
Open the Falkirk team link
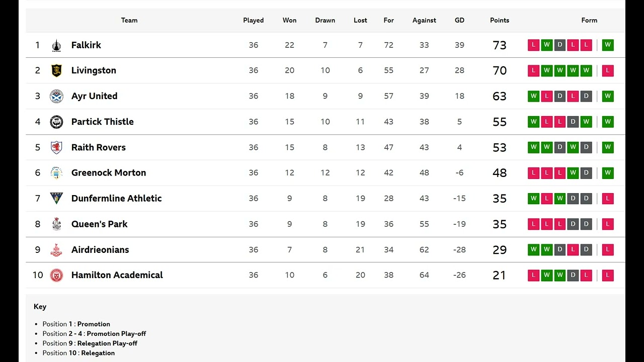pyautogui.click(x=86, y=45)
